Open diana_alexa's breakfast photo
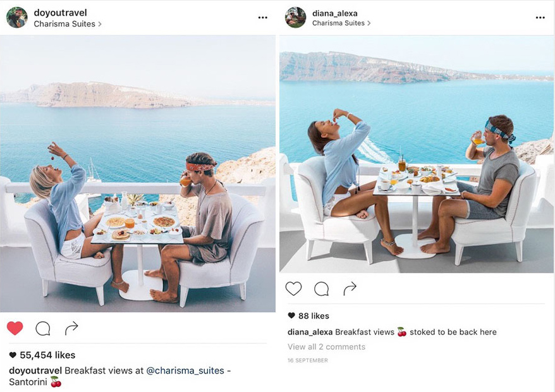 pos(416,154)
